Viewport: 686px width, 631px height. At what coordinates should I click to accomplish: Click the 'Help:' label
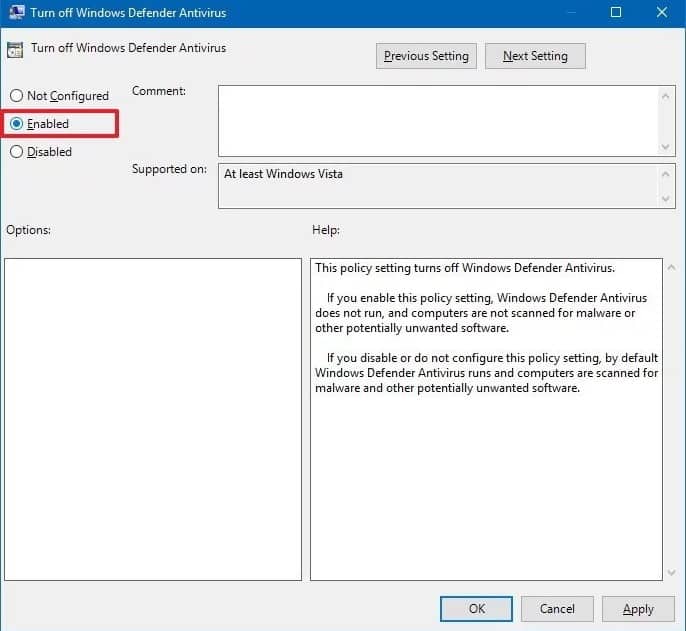click(x=326, y=230)
